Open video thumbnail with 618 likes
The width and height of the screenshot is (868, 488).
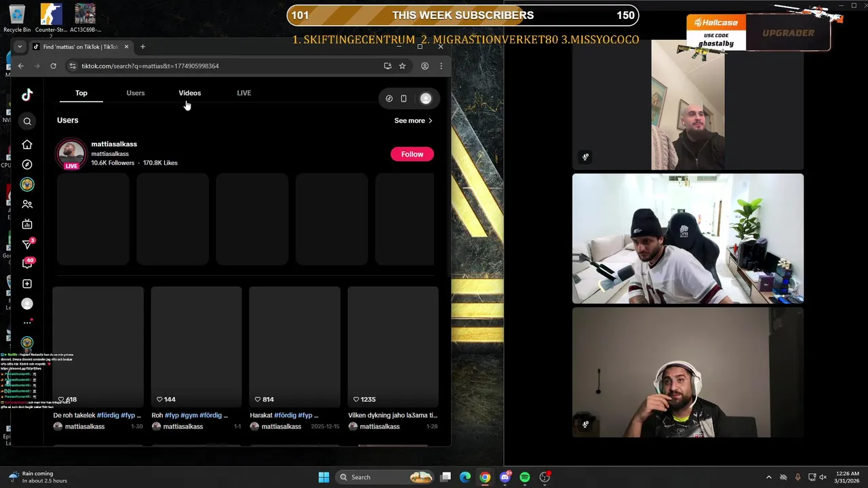tap(98, 346)
